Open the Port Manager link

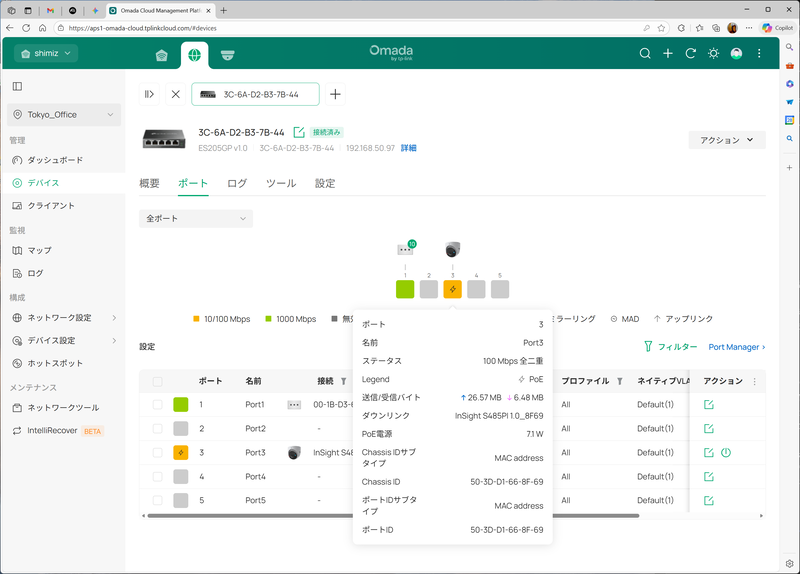point(737,347)
